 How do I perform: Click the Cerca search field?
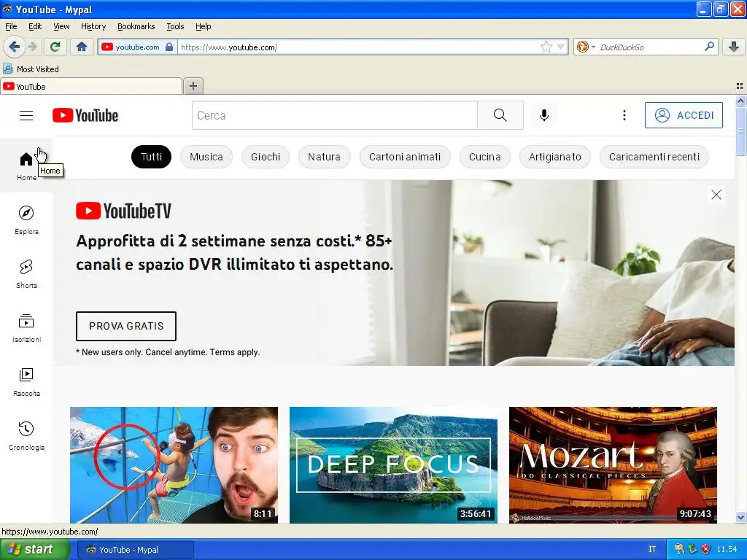334,115
